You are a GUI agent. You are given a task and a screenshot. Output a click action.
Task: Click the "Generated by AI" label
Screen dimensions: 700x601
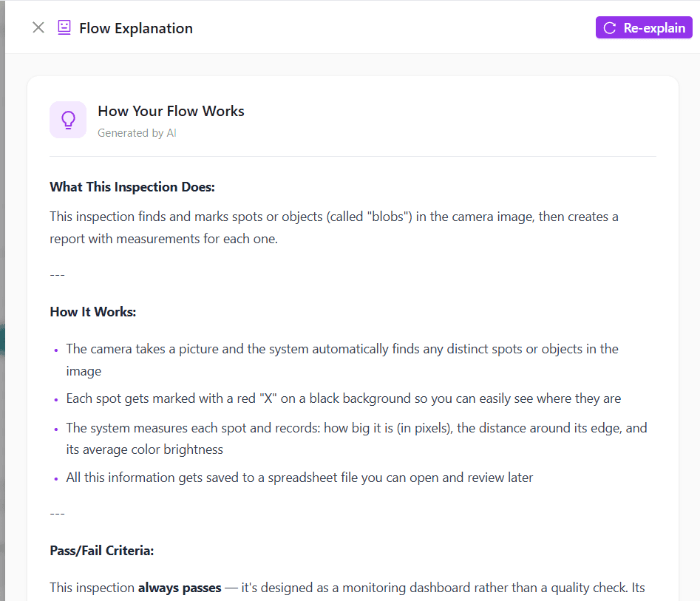(137, 133)
